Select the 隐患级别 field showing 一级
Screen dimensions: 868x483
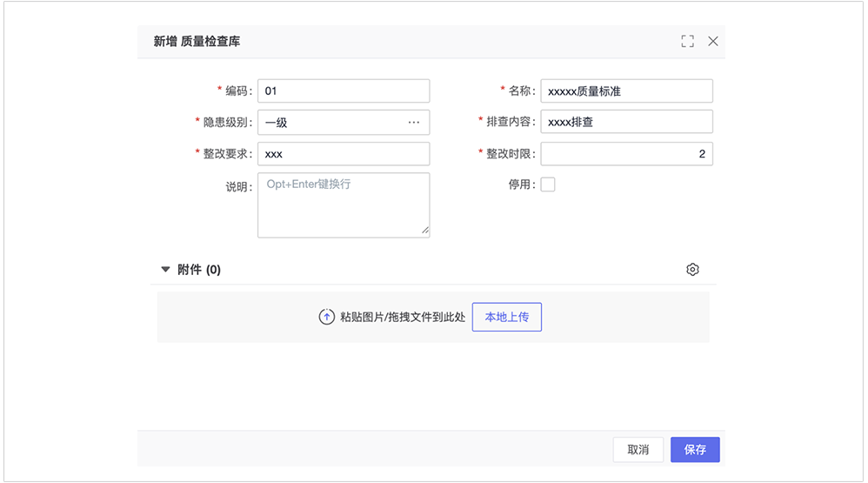click(x=331, y=123)
